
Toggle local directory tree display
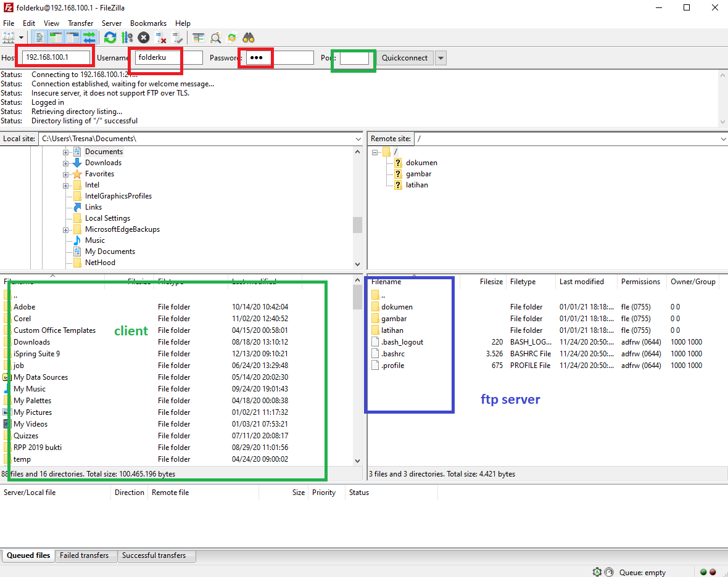[x=56, y=38]
